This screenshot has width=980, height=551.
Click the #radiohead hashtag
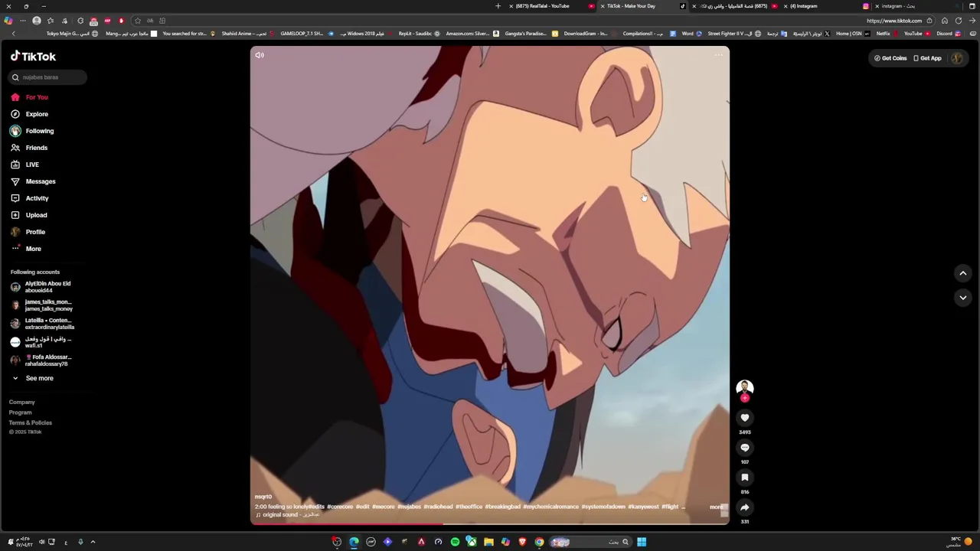438,507
